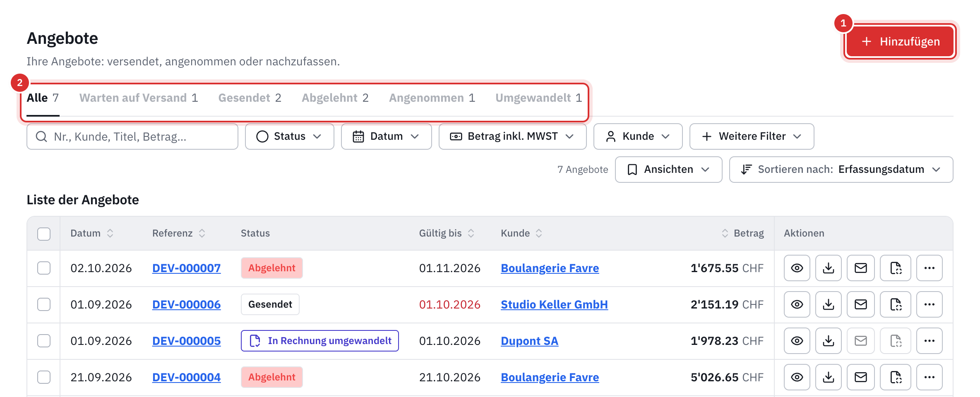The image size is (980, 397).
Task: Open the Kunde filter dropdown
Action: pyautogui.click(x=638, y=136)
